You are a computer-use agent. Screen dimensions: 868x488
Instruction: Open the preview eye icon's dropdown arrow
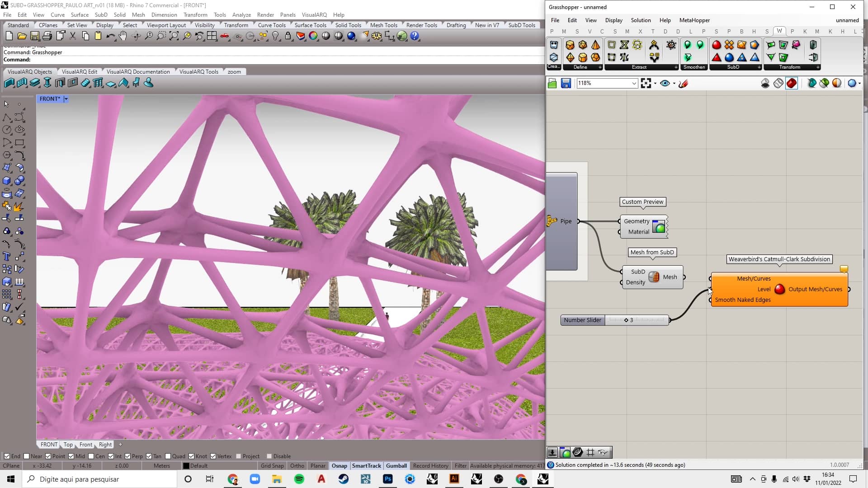(x=674, y=84)
